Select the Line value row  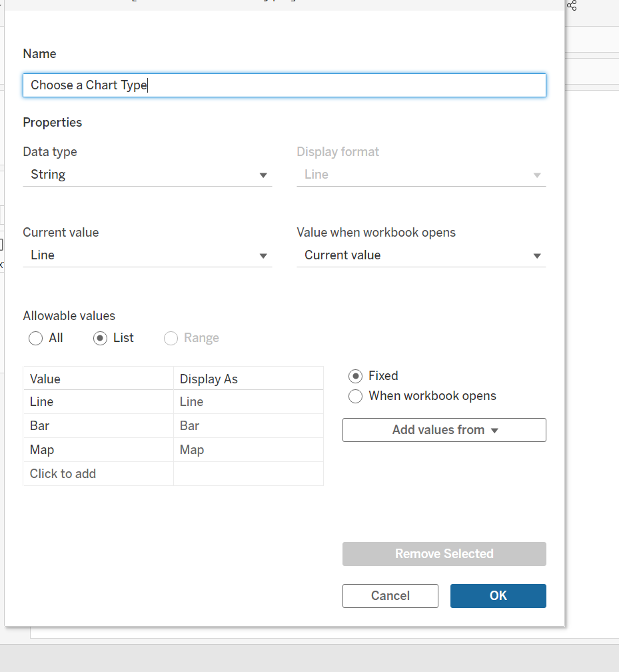point(98,402)
